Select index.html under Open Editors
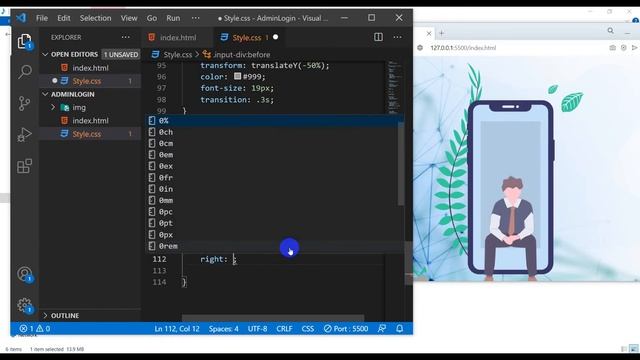The width and height of the screenshot is (640, 360). 90,68
